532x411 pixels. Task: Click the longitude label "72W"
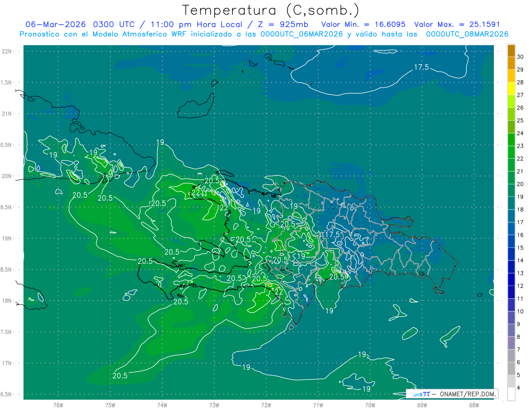(266, 405)
